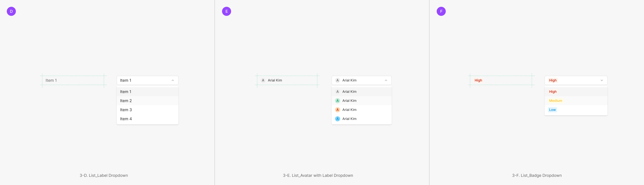Choose the High option in the badge list
Image resolution: width=644 pixels, height=185 pixels.
(x=553, y=92)
